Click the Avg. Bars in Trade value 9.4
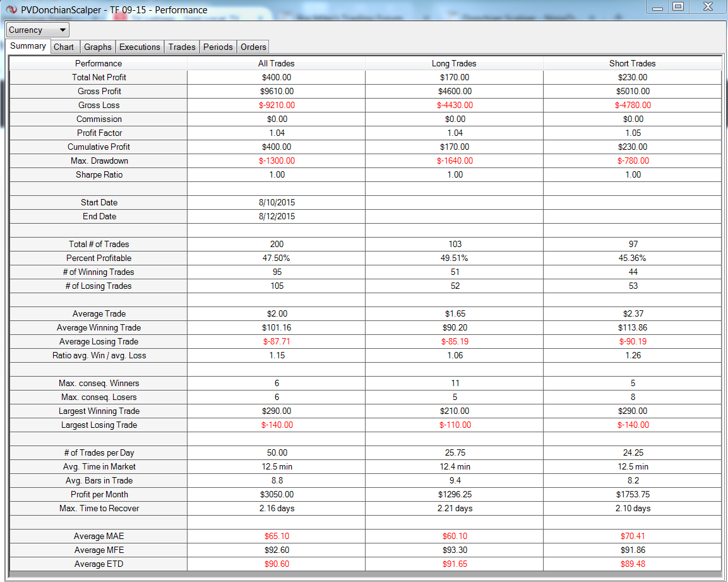This screenshot has height=582, width=728. tap(455, 481)
